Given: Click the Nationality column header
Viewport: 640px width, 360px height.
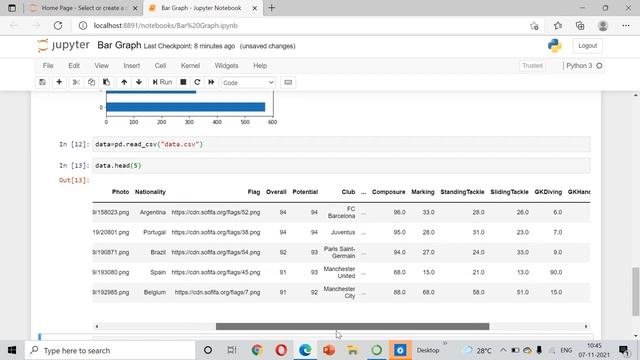Looking at the screenshot, I should [150, 192].
